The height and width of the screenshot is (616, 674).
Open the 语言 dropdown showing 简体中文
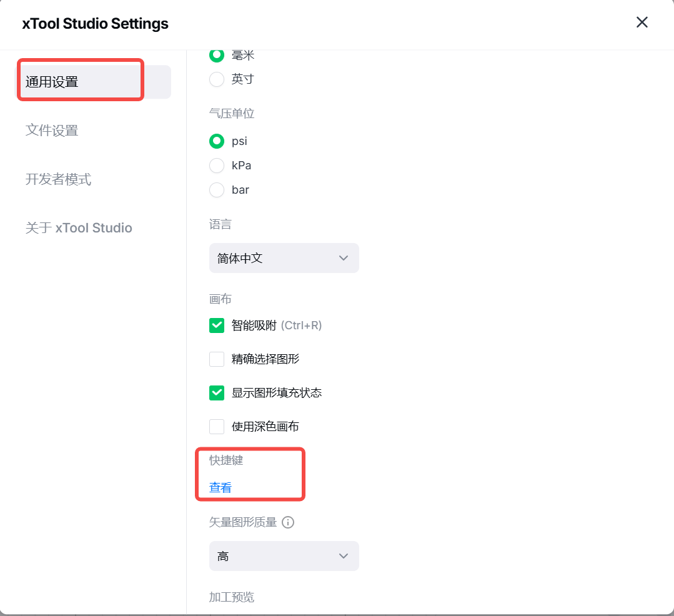coord(284,258)
